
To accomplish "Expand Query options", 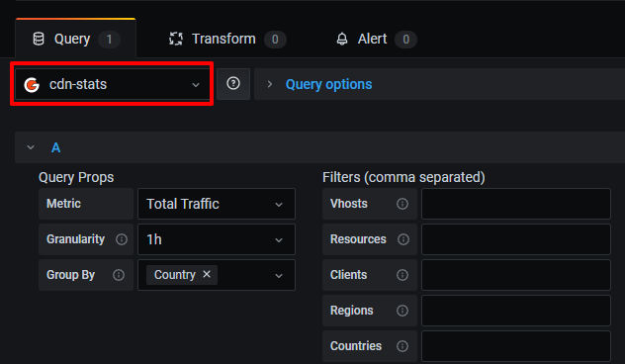I will tap(328, 84).
